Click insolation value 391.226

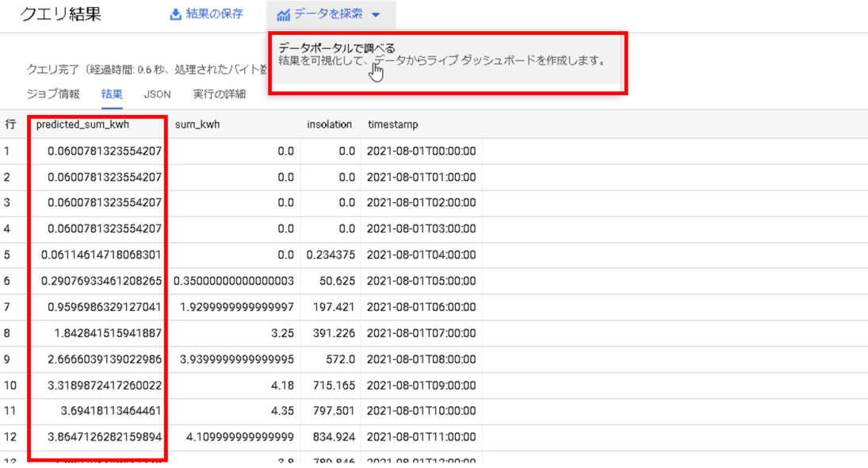click(x=334, y=333)
